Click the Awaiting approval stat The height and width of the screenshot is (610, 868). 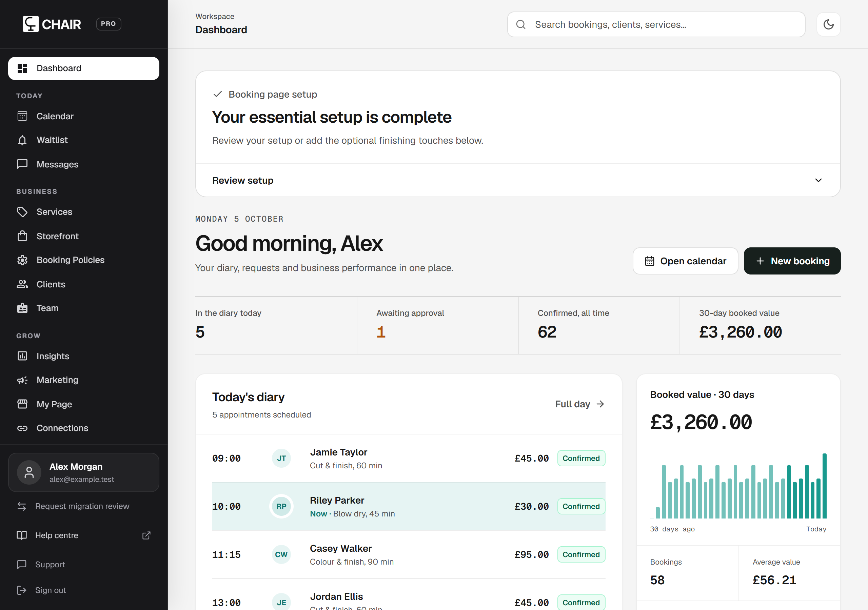point(437,325)
